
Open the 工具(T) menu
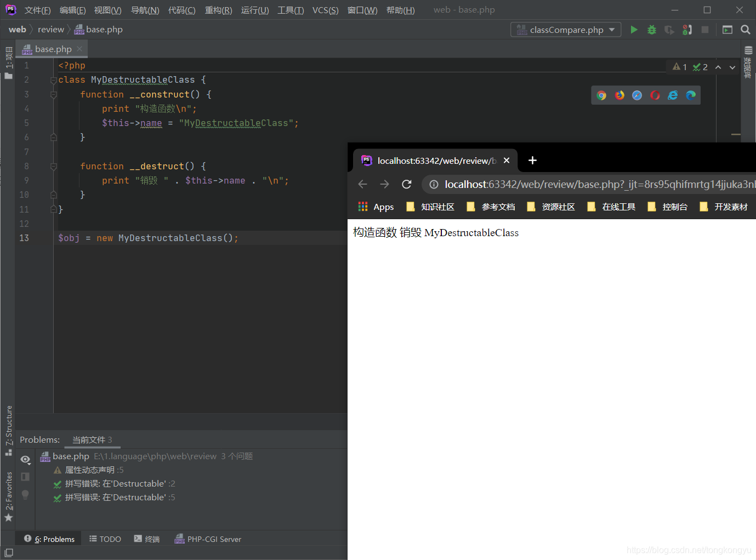291,10
